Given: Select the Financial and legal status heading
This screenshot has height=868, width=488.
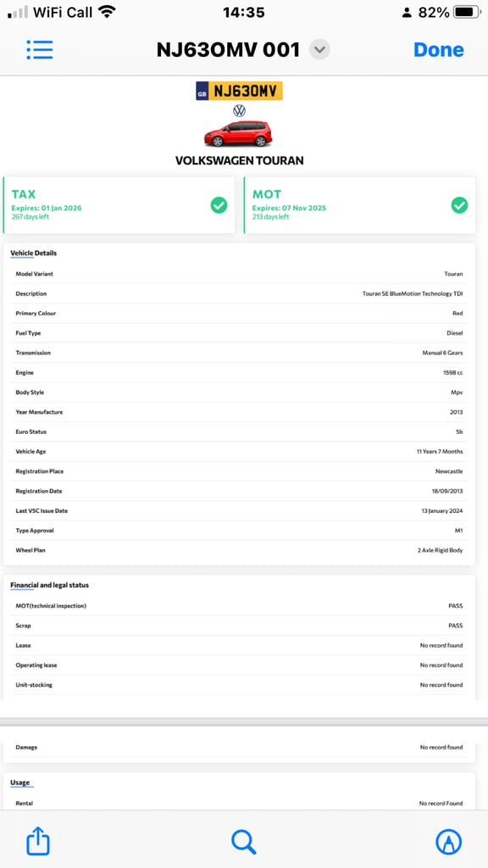Looking at the screenshot, I should [x=50, y=585].
